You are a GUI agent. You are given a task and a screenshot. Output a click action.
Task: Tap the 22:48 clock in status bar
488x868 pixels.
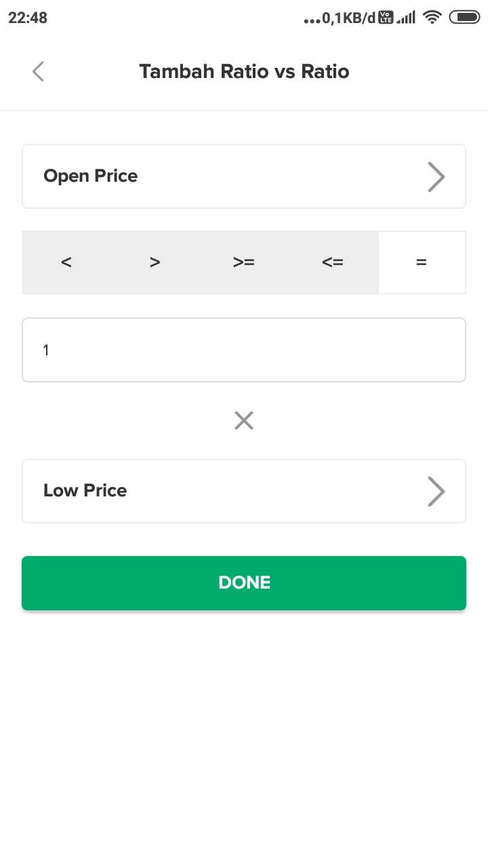(28, 18)
